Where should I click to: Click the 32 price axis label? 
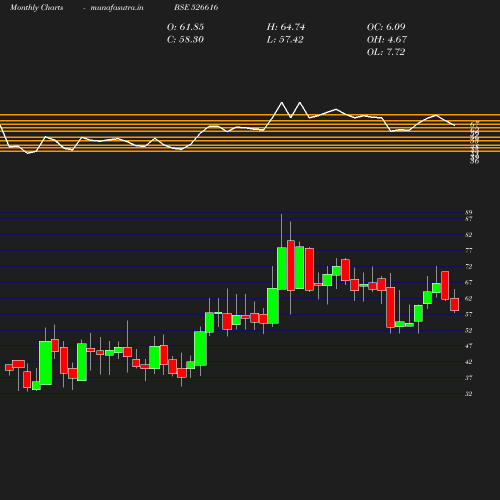(x=469, y=394)
